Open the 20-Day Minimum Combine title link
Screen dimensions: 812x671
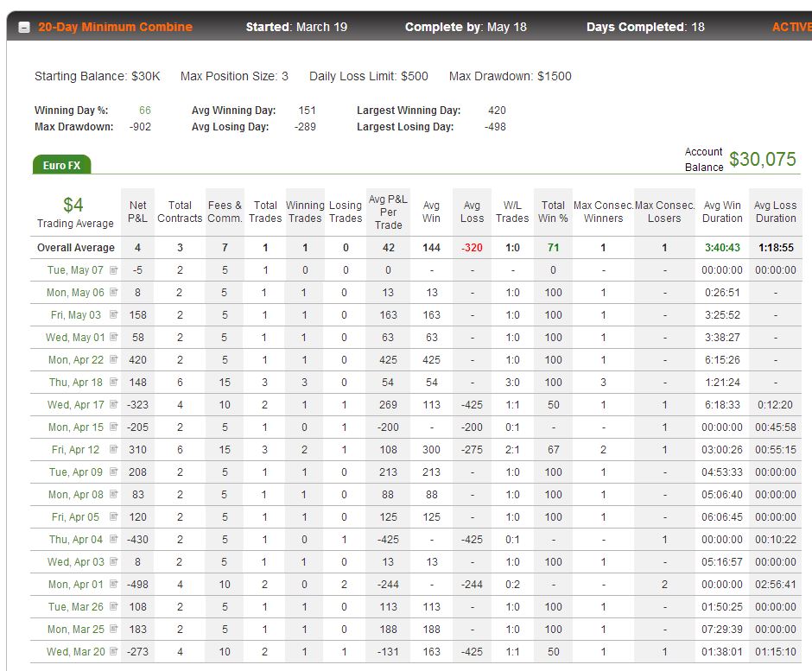click(115, 27)
